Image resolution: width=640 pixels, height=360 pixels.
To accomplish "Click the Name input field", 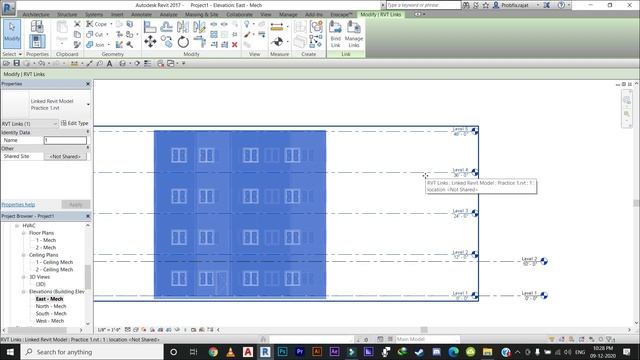I will (x=65, y=140).
